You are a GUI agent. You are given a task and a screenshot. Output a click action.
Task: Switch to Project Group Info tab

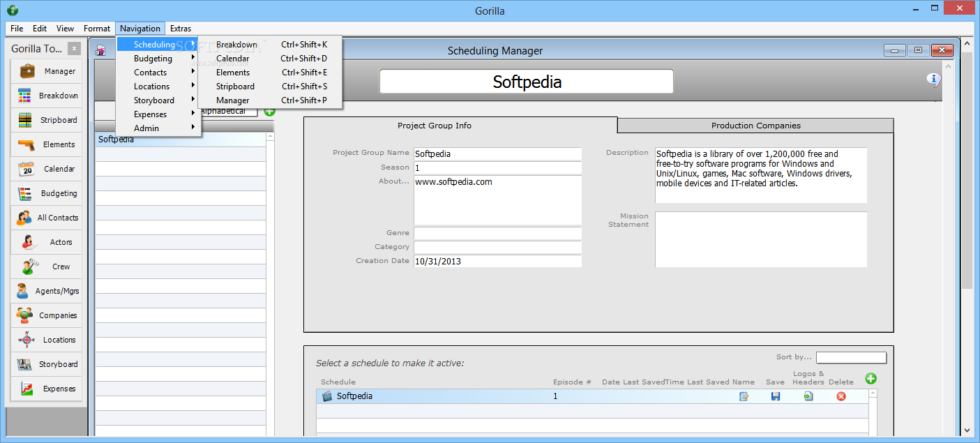point(460,126)
